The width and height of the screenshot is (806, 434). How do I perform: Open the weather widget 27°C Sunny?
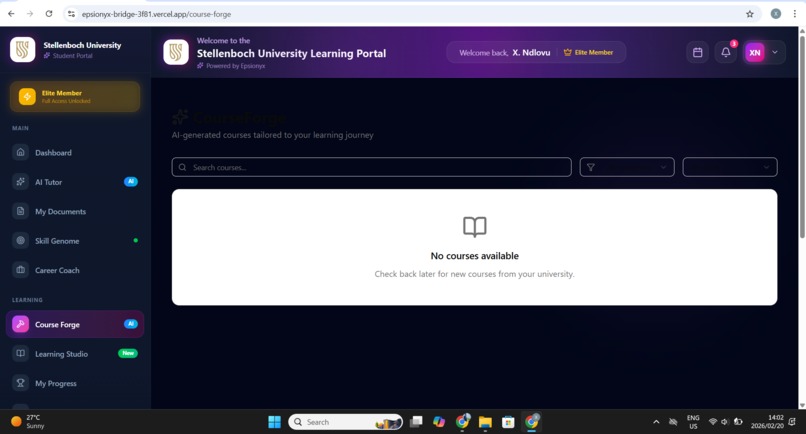pyautogui.click(x=28, y=422)
